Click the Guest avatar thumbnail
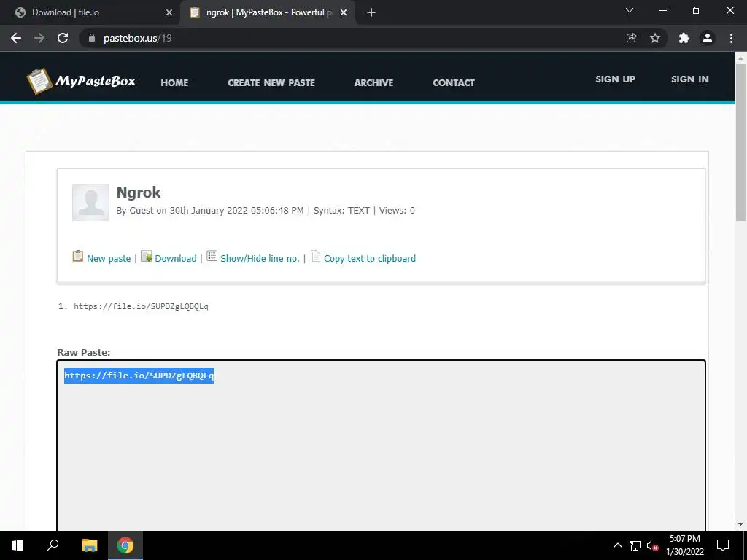The width and height of the screenshot is (747, 560). [x=90, y=203]
